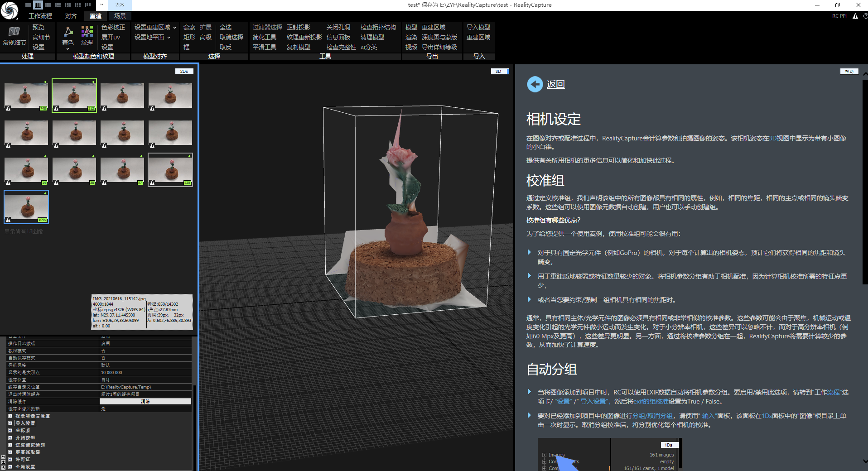Click the 着色 (Colorize) tool icon
The image size is (868, 471).
pyautogui.click(x=68, y=31)
